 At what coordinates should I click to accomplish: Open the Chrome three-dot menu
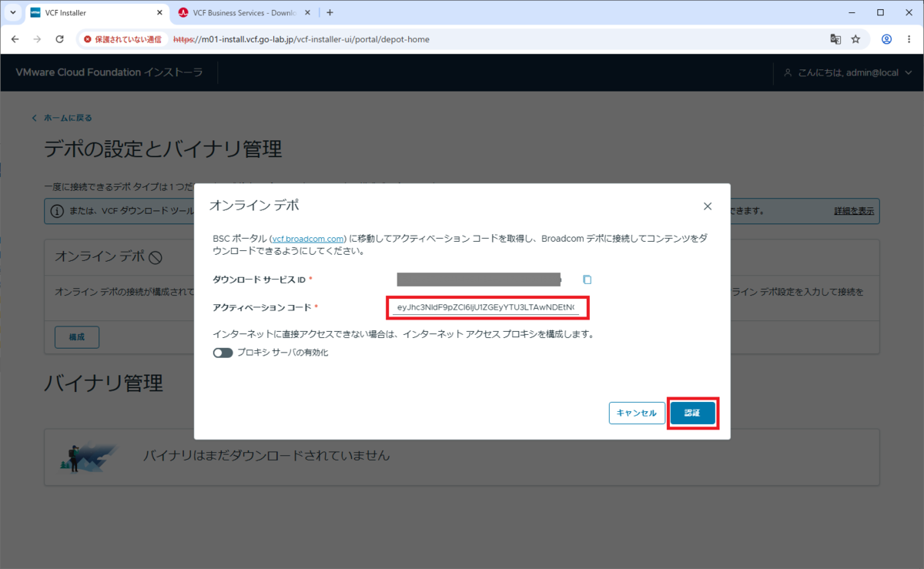point(909,39)
